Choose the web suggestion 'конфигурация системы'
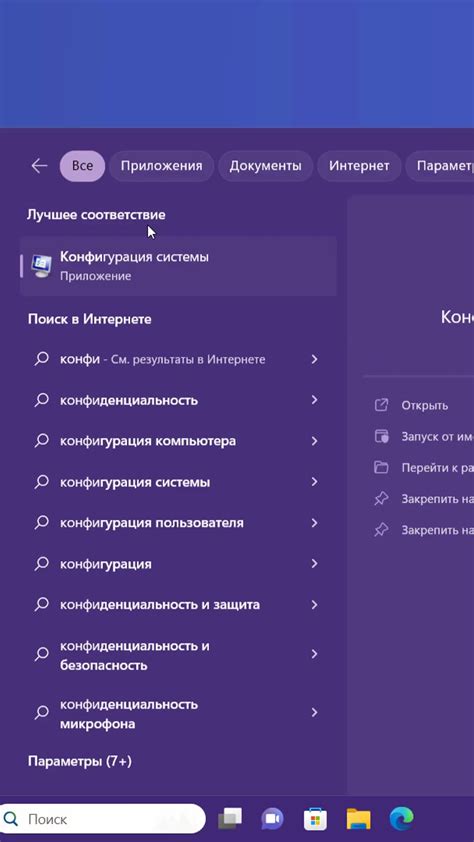Viewport: 474px width, 842px height. pyautogui.click(x=135, y=482)
